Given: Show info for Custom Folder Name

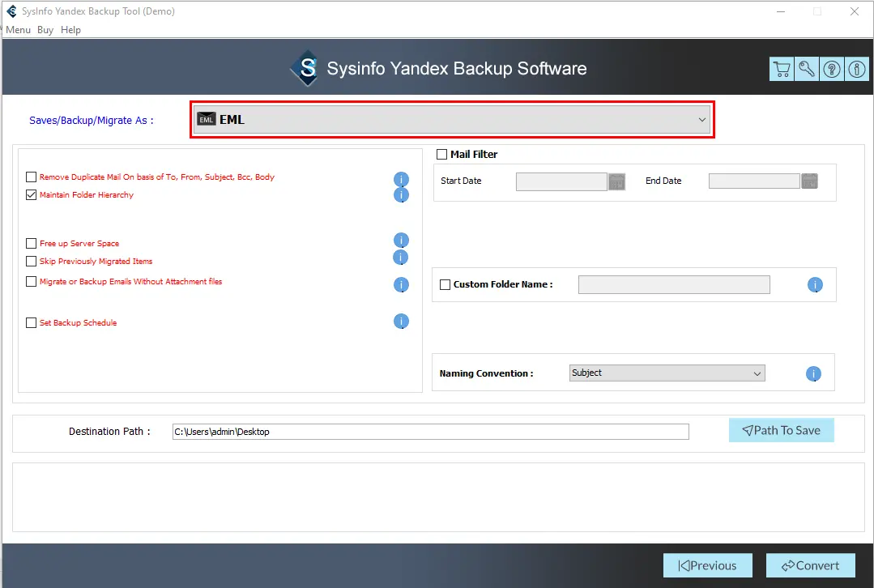Looking at the screenshot, I should pos(815,284).
